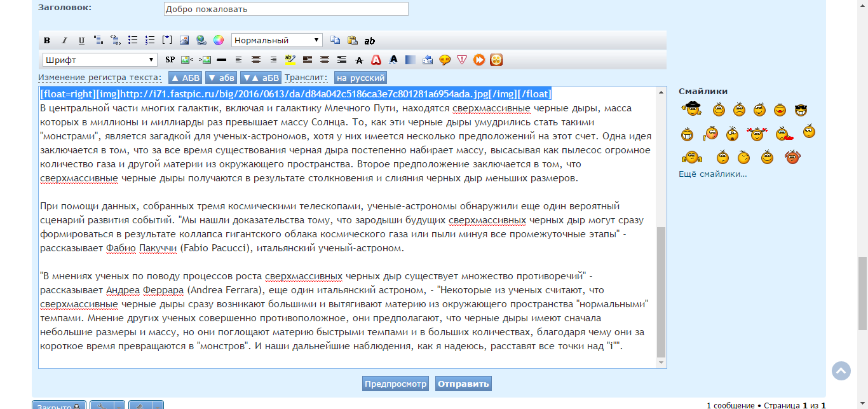This screenshot has width=868, height=409.
Task: Center the text alignment
Action: 255,60
